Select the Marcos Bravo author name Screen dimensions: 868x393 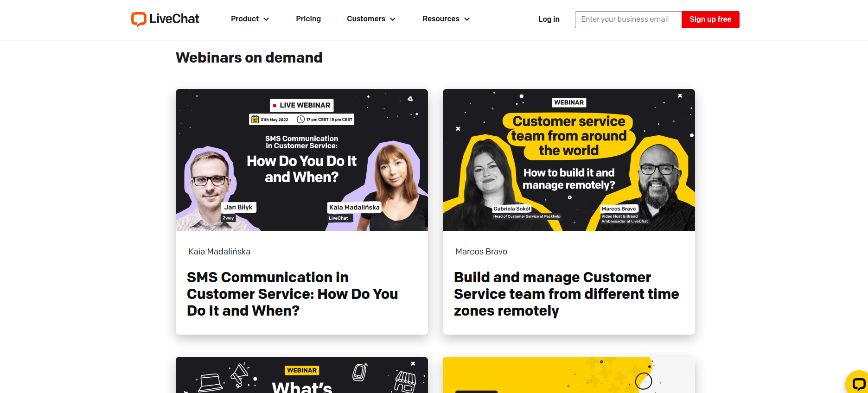tap(481, 252)
